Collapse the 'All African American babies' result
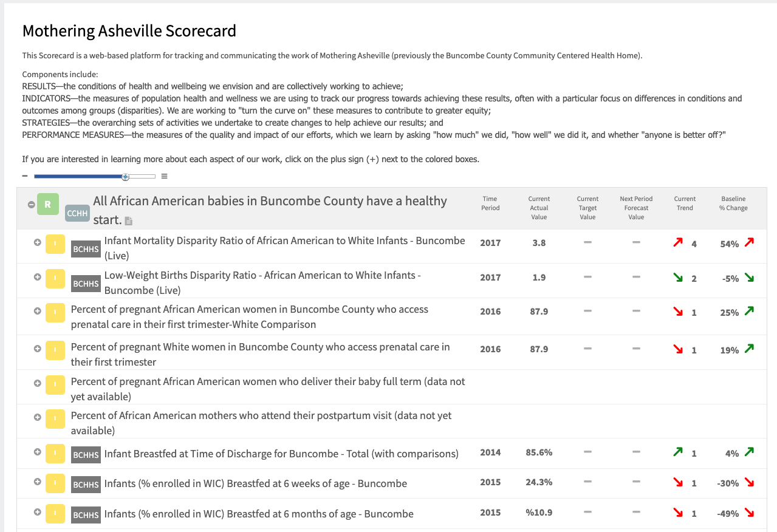 click(31, 205)
